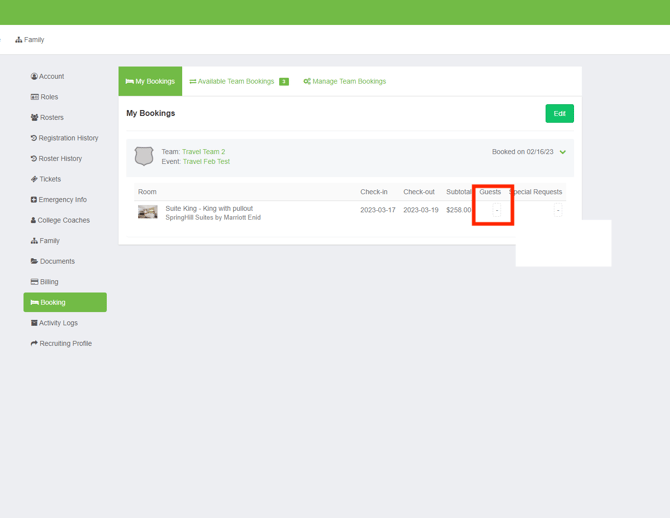Open Roles in the sidebar
Viewport: 670px width, 518px height.
coord(45,97)
